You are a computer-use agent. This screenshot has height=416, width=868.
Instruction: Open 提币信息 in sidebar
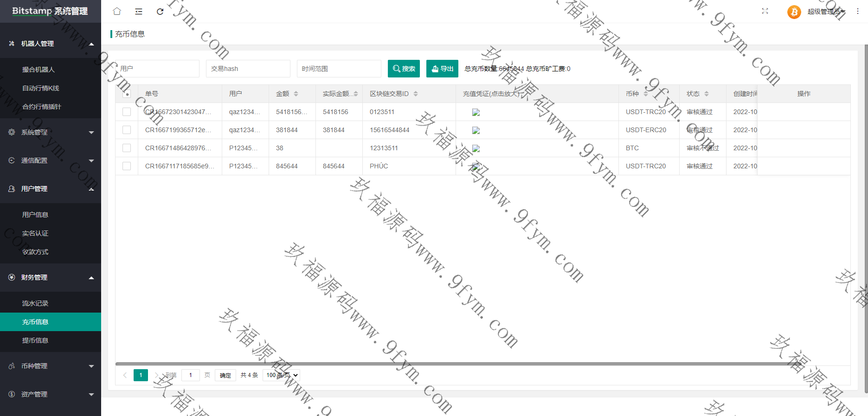click(35, 340)
